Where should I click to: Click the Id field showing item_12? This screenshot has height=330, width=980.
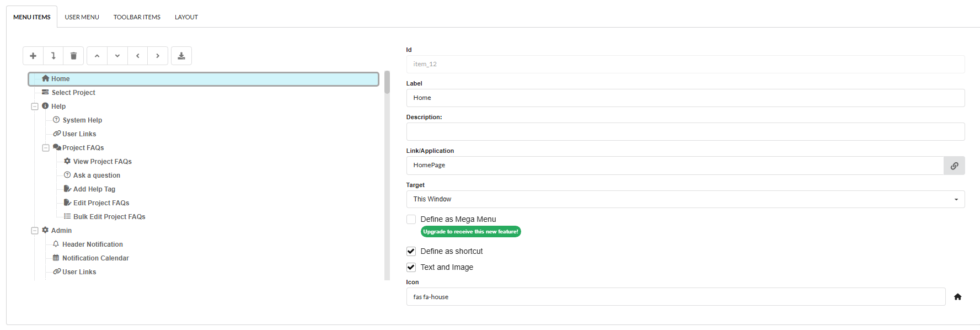[686, 64]
